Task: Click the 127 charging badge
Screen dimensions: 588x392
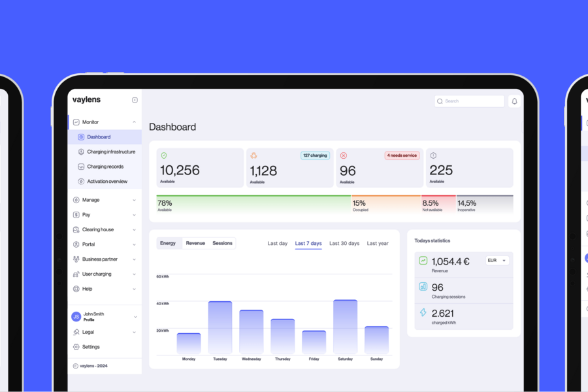Action: (315, 155)
